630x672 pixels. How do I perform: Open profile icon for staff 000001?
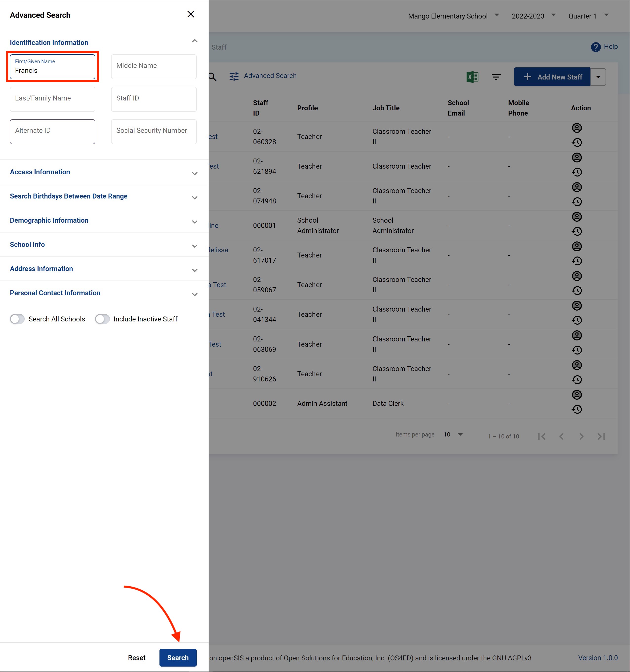[x=577, y=217]
